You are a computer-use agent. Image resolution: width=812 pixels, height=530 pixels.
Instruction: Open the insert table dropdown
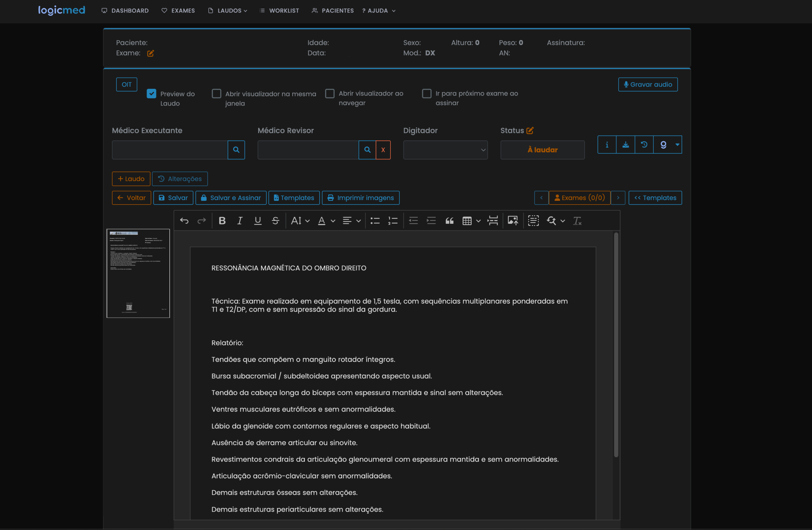click(x=472, y=221)
